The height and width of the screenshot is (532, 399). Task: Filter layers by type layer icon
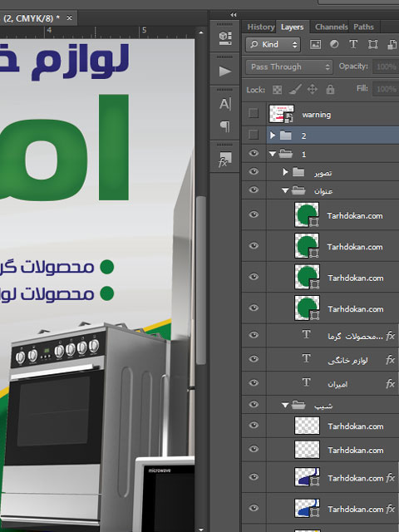(353, 44)
